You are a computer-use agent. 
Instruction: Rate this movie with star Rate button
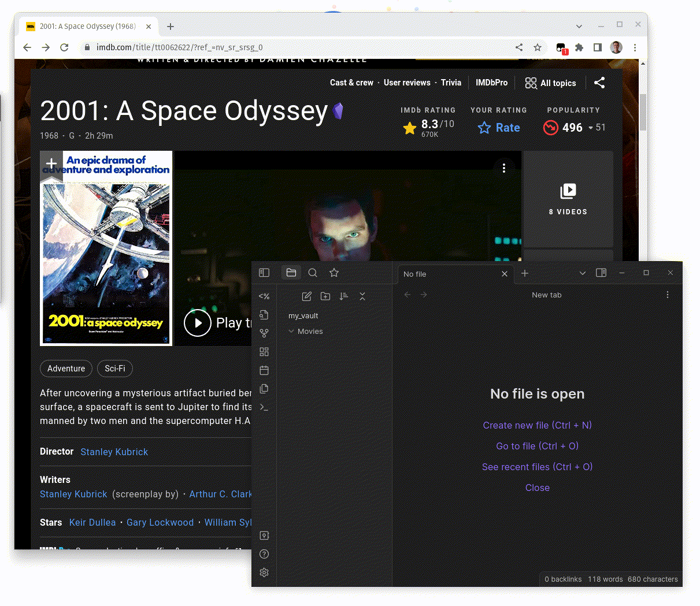coord(499,128)
